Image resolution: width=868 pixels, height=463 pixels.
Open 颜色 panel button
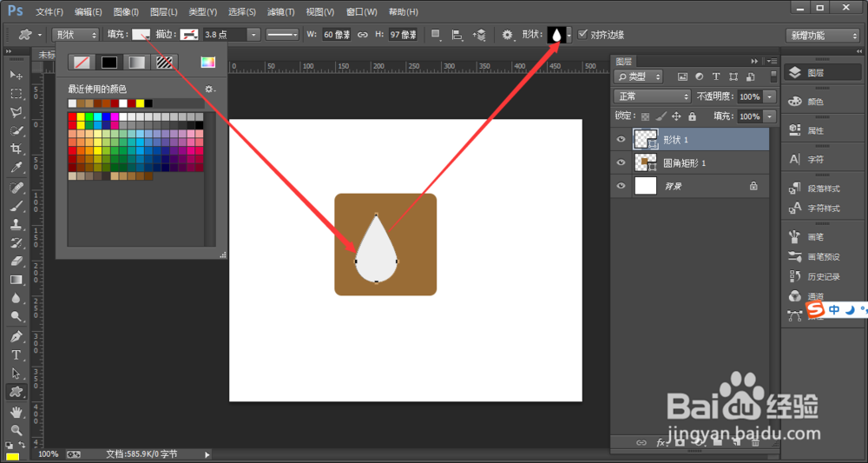click(x=824, y=102)
